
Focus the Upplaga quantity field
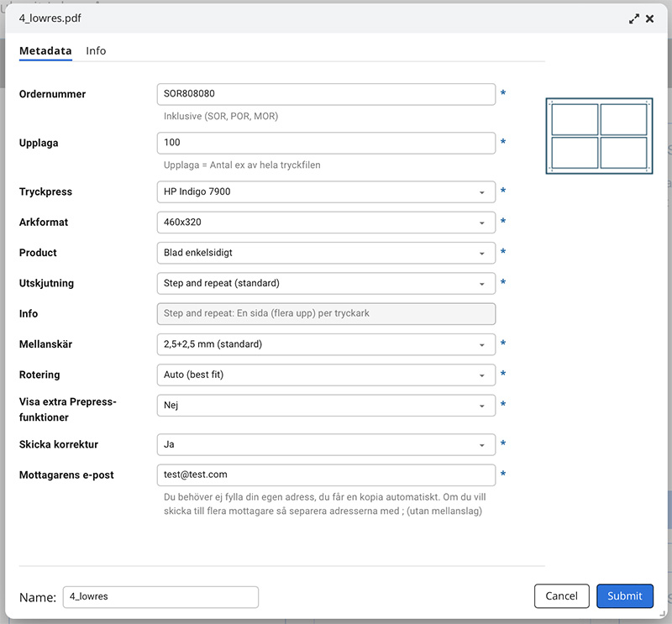326,143
